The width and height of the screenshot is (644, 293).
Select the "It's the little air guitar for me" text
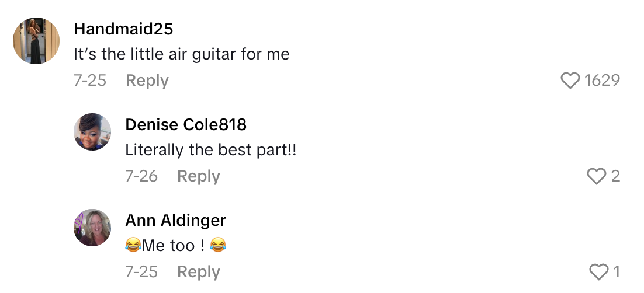coord(182,54)
